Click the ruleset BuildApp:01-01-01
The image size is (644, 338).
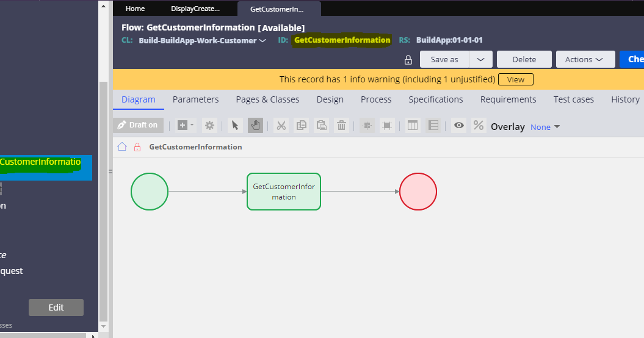pyautogui.click(x=449, y=40)
